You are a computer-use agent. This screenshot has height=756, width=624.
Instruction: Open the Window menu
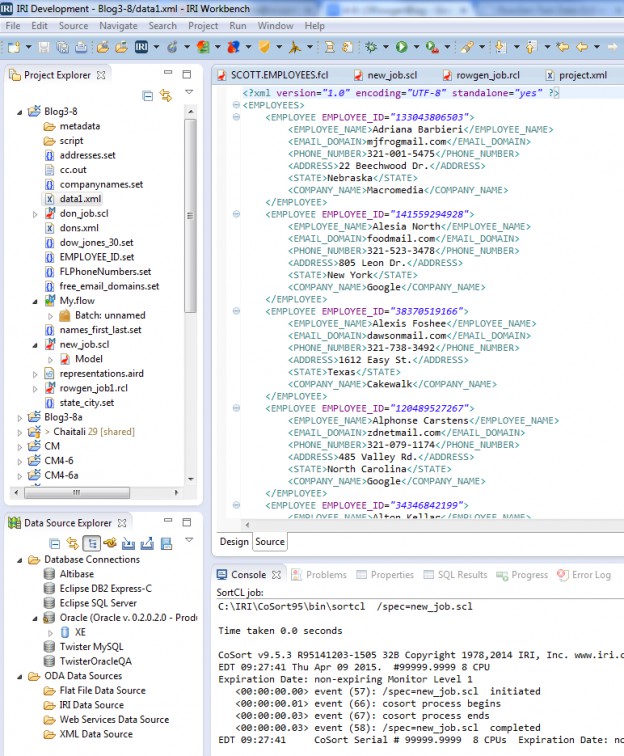coord(275,26)
